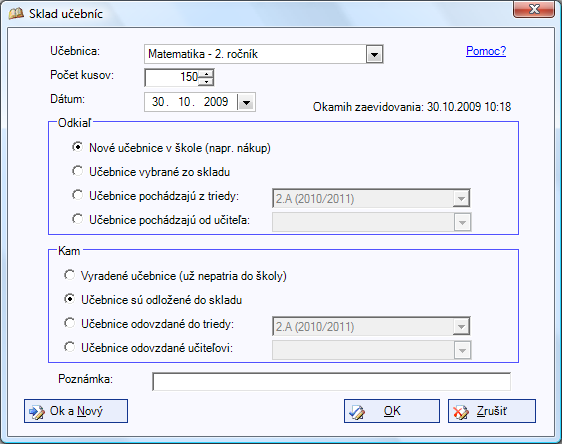This screenshot has width=562, height=444.
Task: Open the Učebnica dropdown list
Action: pos(374,54)
